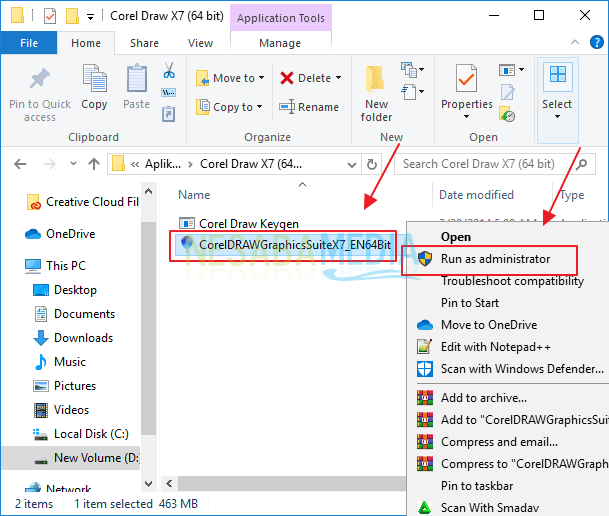Viewport: 609px width, 516px height.
Task: Click the Copy button in Clipboard
Action: tap(94, 87)
